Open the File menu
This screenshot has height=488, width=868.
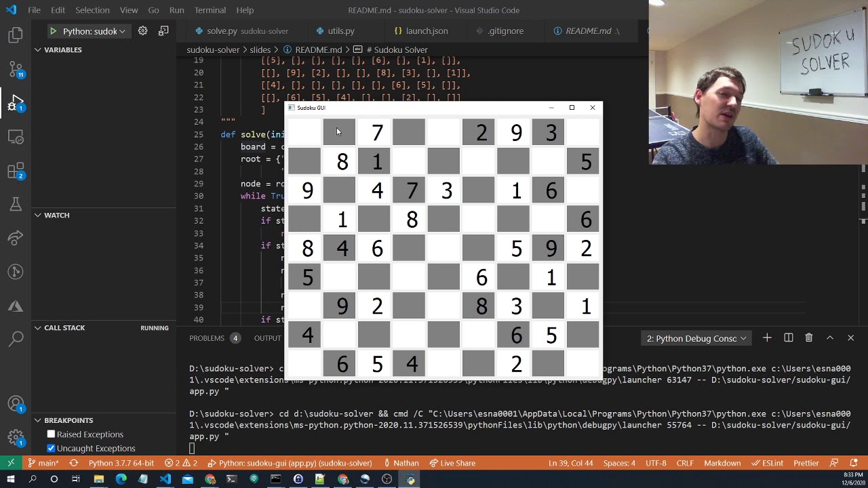tap(34, 10)
